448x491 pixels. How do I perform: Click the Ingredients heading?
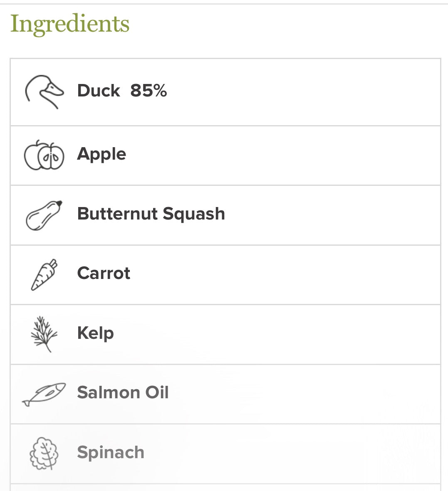pyautogui.click(x=70, y=24)
